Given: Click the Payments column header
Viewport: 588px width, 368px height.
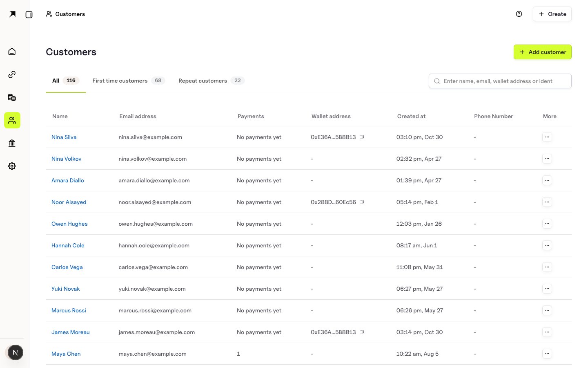Looking at the screenshot, I should point(251,116).
